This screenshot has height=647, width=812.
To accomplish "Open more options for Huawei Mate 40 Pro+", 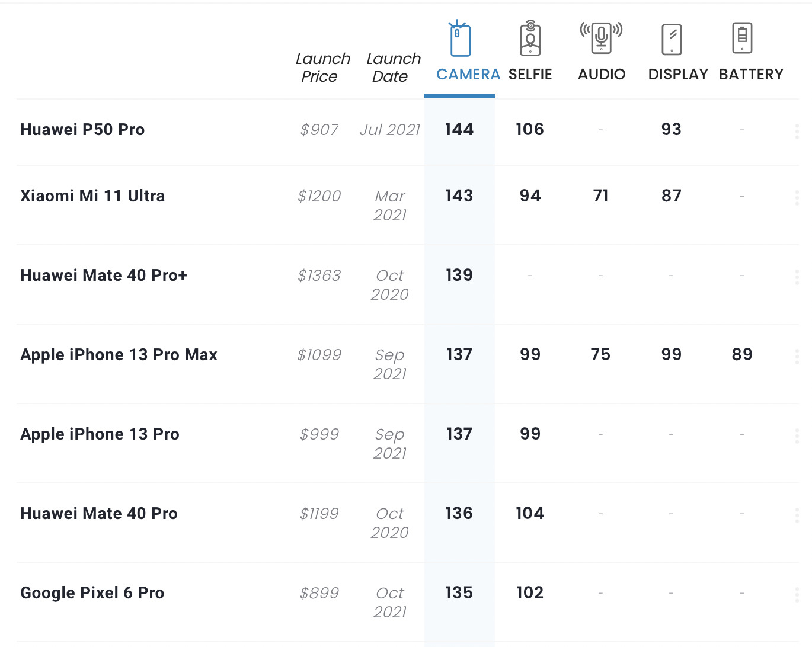I will click(797, 277).
